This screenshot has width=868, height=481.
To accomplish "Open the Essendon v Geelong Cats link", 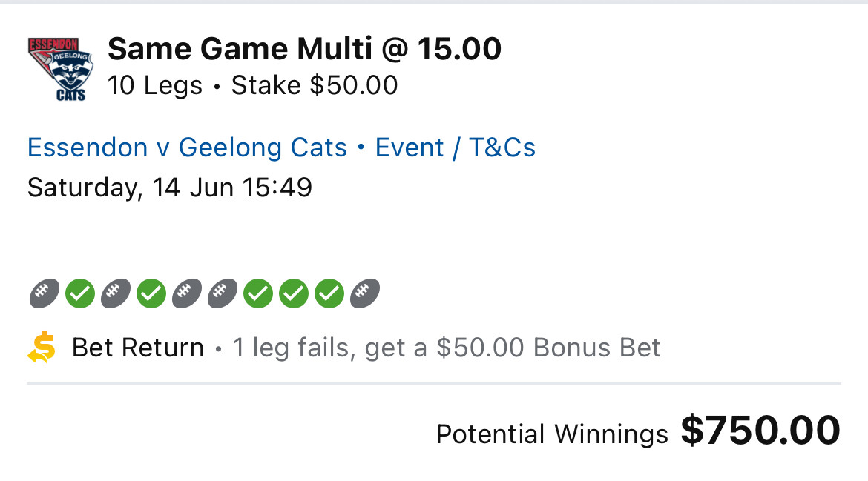I will [x=187, y=147].
